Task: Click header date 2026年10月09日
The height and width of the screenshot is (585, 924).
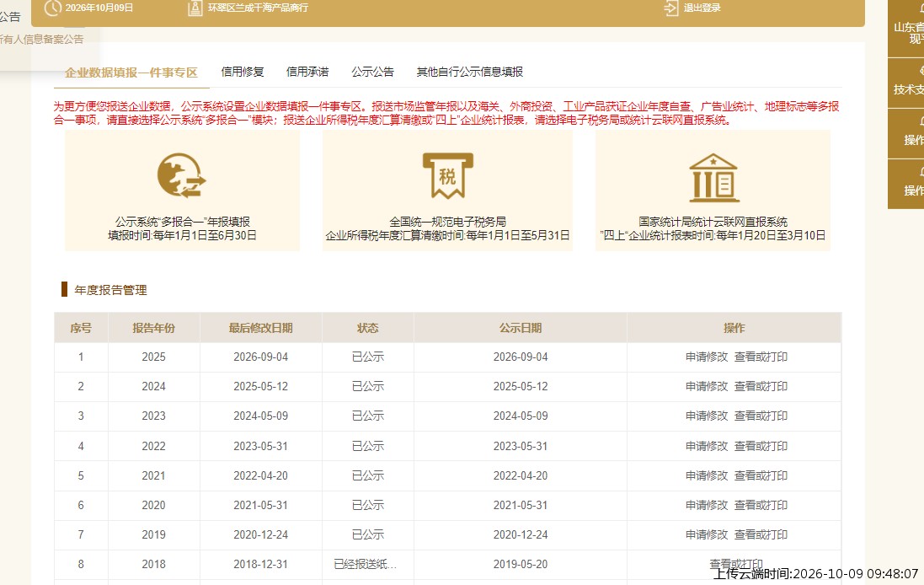Action: click(x=99, y=8)
